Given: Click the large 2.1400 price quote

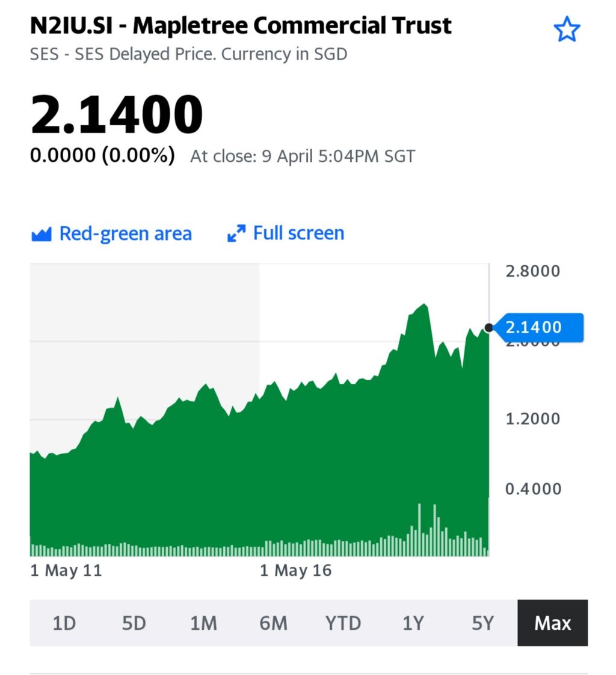Looking at the screenshot, I should pos(116,114).
